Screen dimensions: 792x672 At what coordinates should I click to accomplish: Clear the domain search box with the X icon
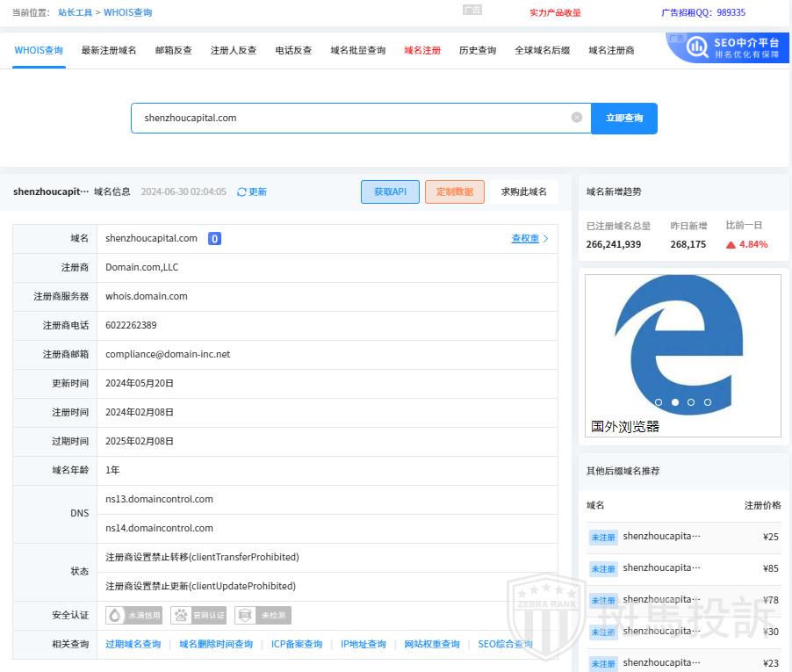point(577,118)
